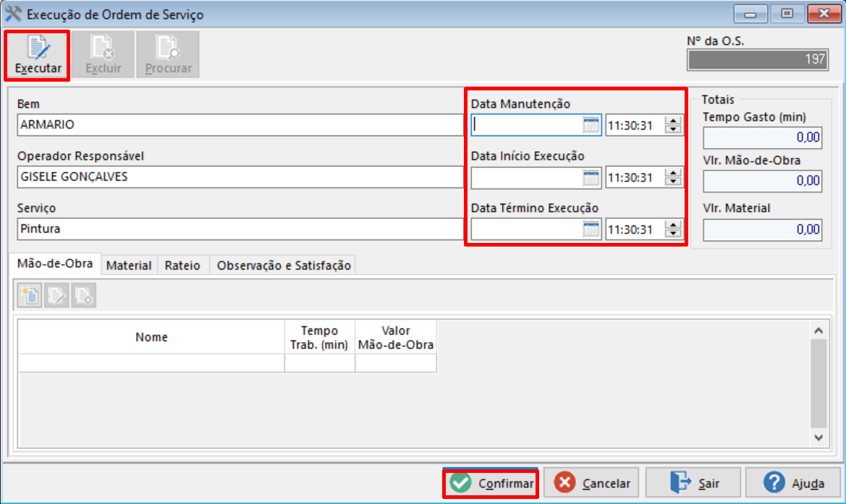Click the Procurar toolbar button
Viewport: 846px width, 504px height.
(168, 55)
